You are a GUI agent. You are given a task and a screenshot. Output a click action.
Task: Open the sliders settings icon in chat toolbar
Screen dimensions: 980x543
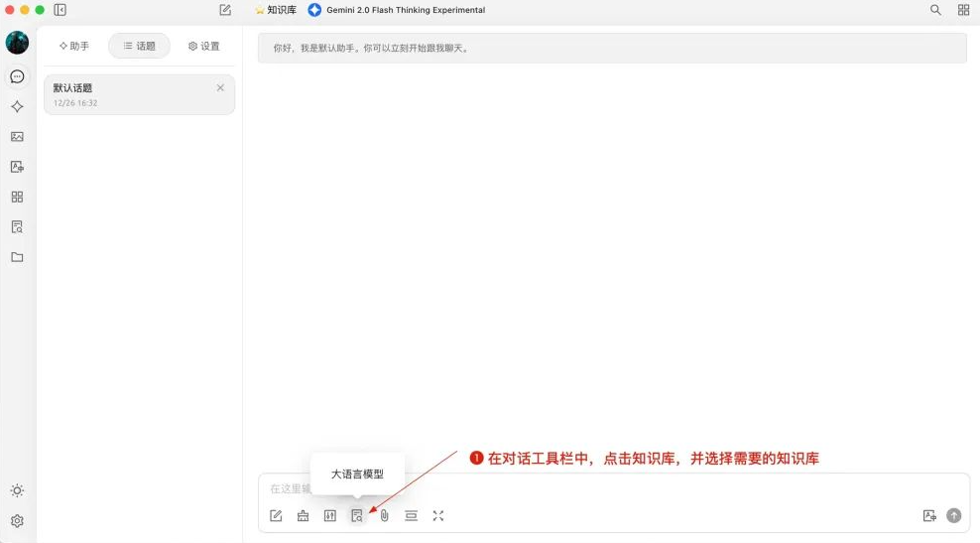[x=329, y=516]
